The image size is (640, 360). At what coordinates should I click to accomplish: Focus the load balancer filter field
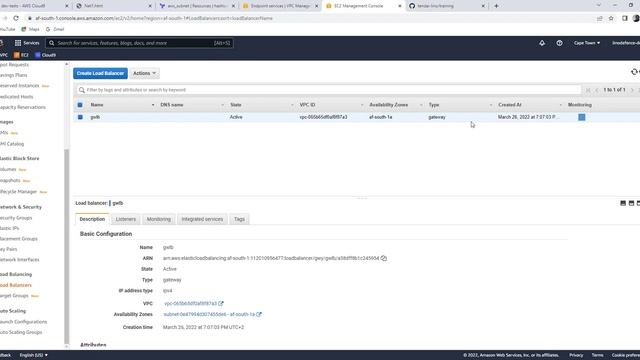click(328, 90)
